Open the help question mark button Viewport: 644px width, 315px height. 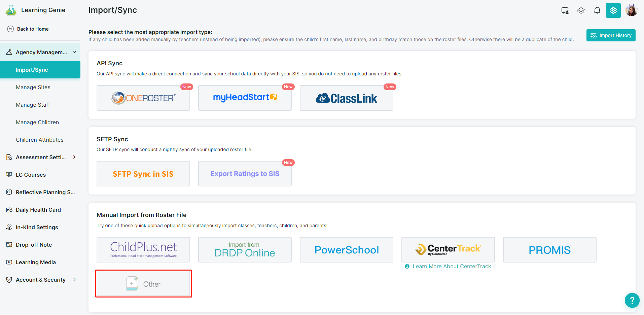[632, 300]
